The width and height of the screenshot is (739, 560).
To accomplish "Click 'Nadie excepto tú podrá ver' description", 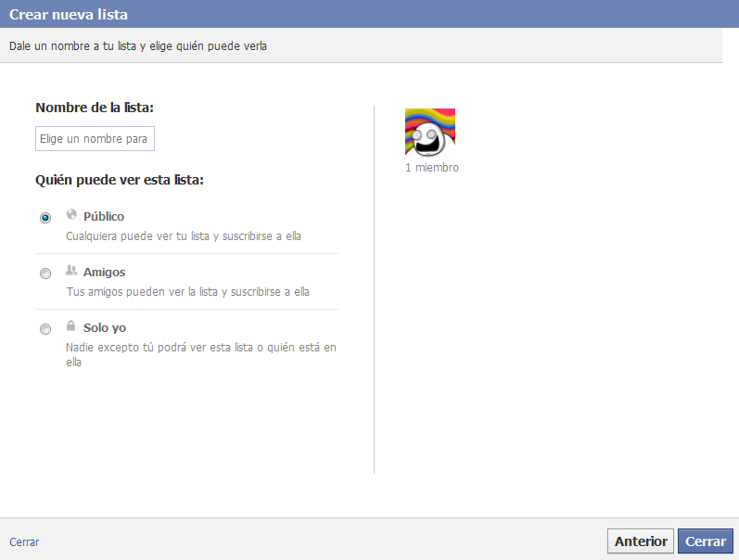I will (x=201, y=354).
